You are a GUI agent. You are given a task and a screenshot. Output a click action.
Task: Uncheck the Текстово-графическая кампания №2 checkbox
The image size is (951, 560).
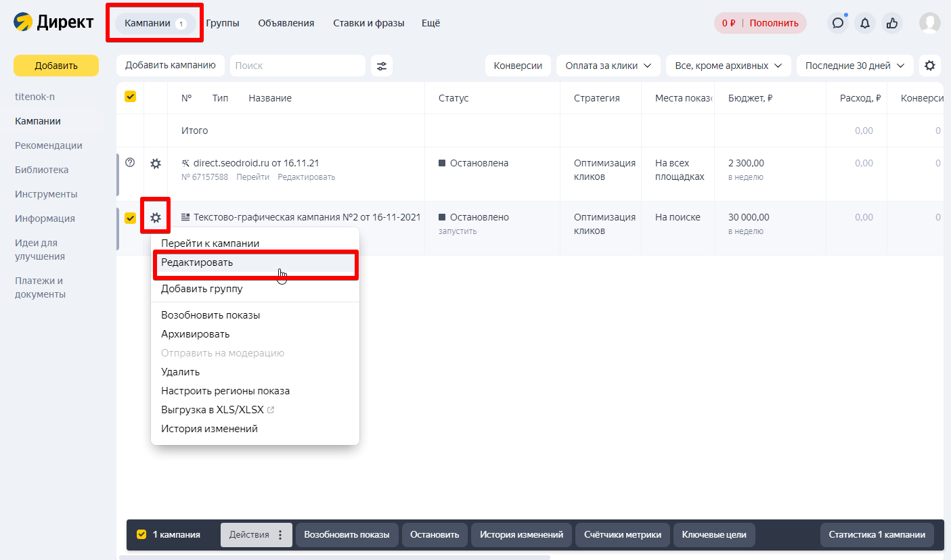(x=131, y=218)
